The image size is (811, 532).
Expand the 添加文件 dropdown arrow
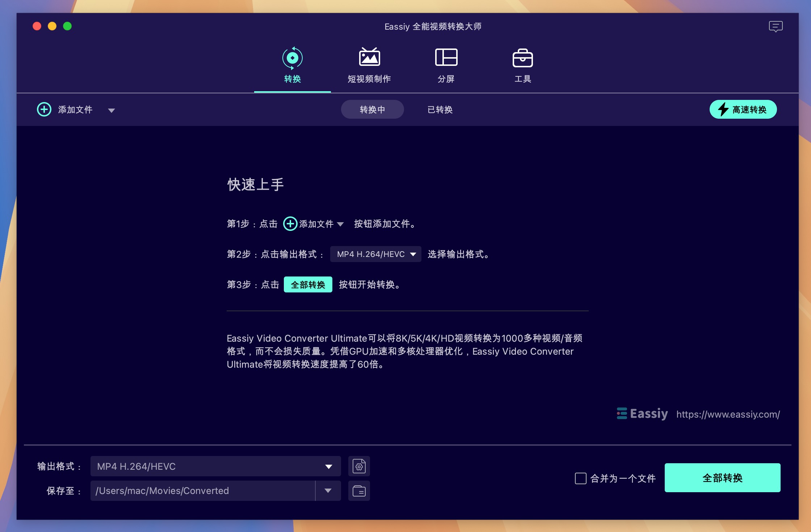point(112,110)
